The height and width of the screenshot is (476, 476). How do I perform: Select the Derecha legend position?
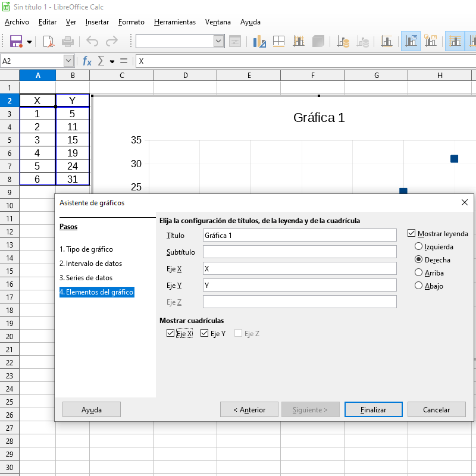[x=418, y=259]
